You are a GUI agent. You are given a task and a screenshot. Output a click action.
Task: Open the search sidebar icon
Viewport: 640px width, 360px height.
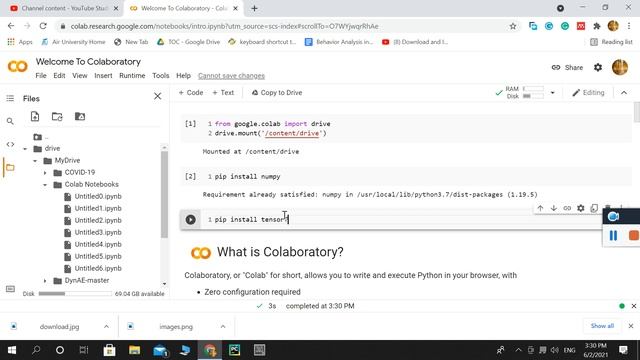(x=10, y=121)
